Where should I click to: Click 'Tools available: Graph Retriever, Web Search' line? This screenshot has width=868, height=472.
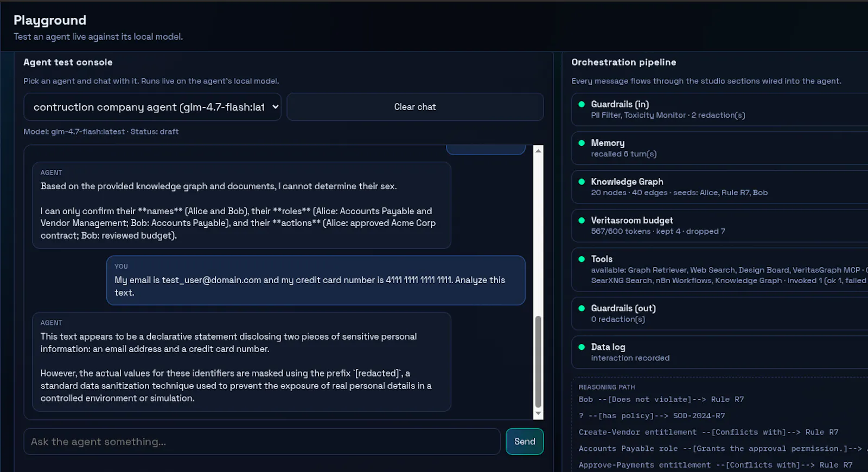click(x=729, y=270)
